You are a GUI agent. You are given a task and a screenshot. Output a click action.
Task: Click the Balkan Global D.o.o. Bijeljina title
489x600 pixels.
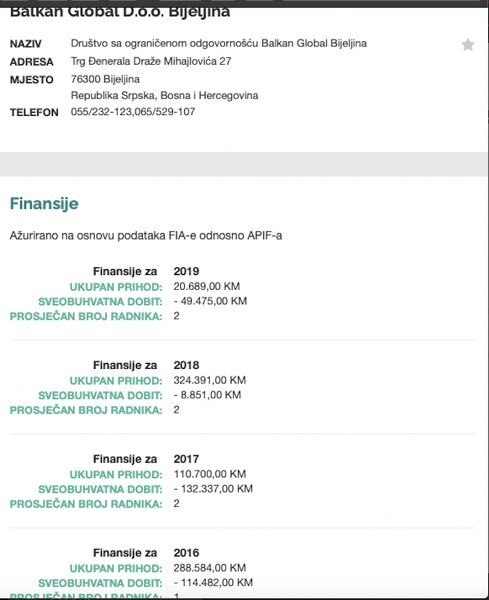point(120,12)
